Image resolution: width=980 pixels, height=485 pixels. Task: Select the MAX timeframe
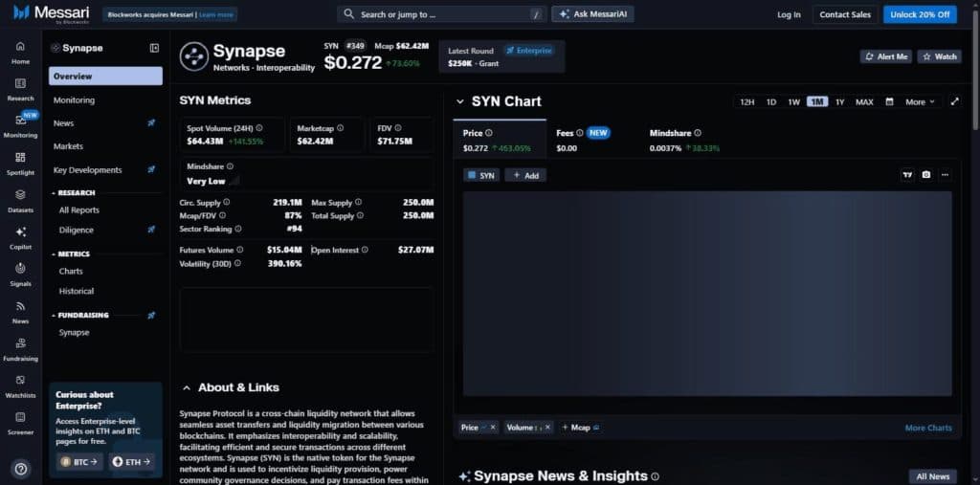[x=864, y=101]
